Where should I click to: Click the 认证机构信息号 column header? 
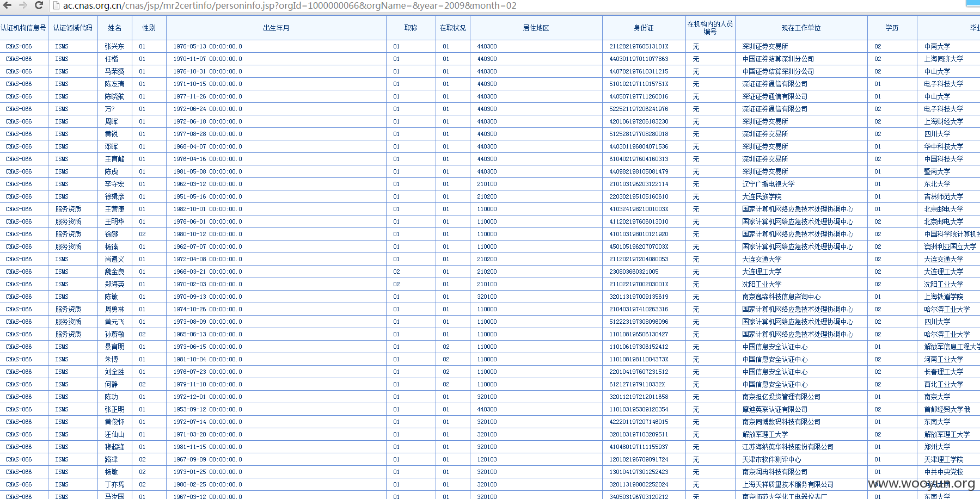pos(23,28)
